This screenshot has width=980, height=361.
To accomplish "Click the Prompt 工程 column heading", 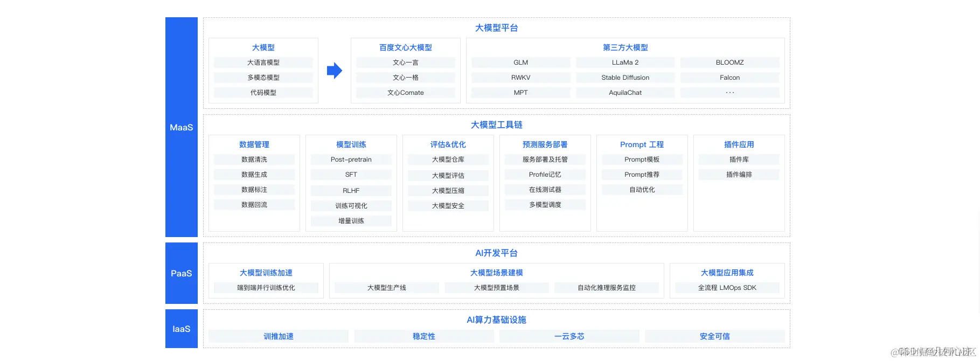I will (x=642, y=144).
